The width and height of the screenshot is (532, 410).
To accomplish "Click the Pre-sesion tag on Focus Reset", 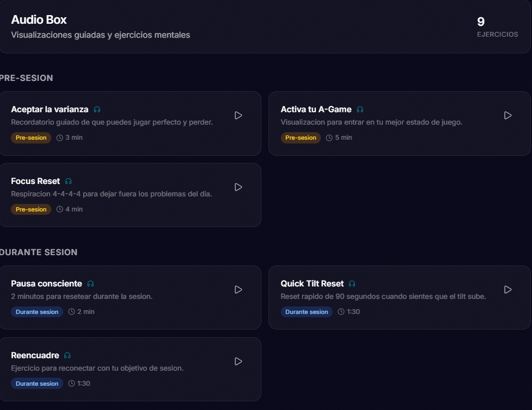I will coord(31,209).
